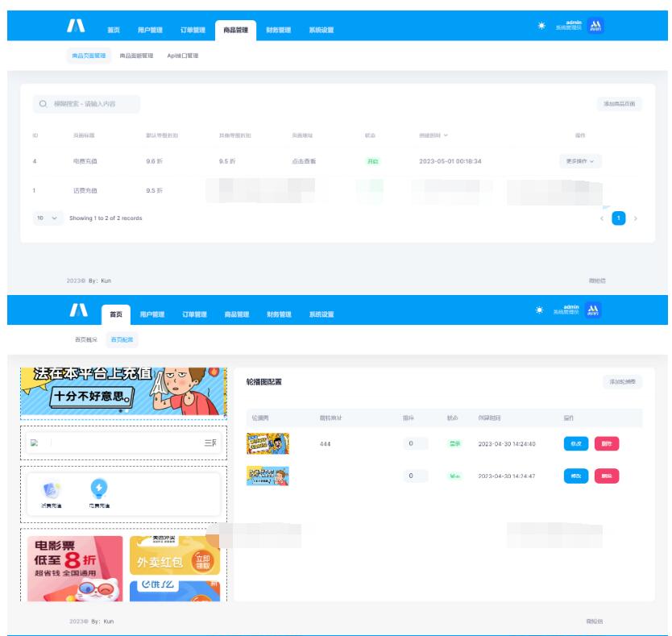Image resolution: width=672 pixels, height=636 pixels.
Task: Click the 话费充值 wallet icon in the preview
Action: coord(51,489)
